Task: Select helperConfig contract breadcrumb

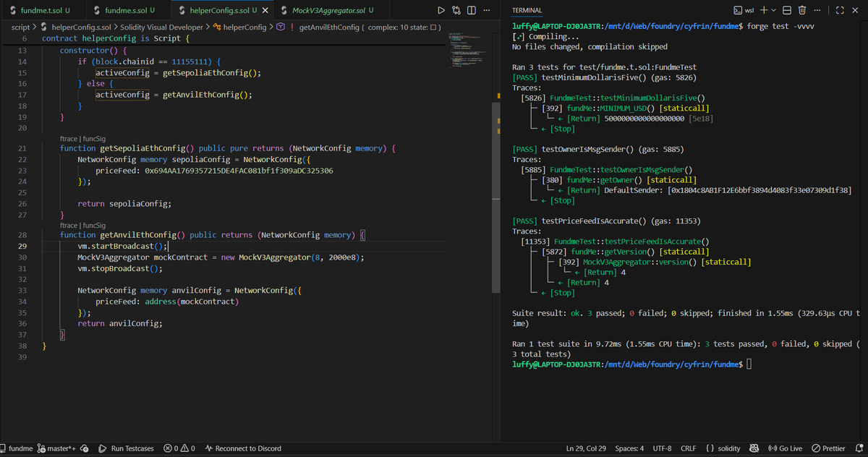Action: pos(239,27)
